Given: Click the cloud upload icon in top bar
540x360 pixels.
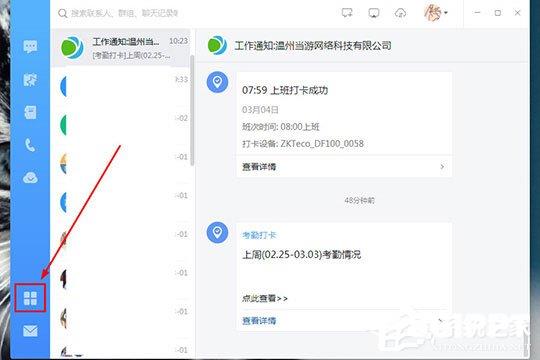Looking at the screenshot, I should 400,13.
